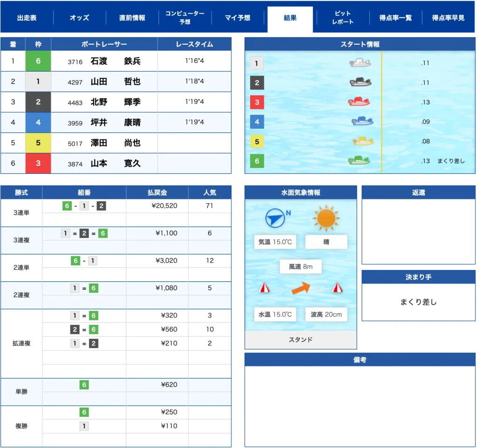Click the 3連単 payout amount ¥20,520
This screenshot has height=448, width=477.
click(x=166, y=206)
